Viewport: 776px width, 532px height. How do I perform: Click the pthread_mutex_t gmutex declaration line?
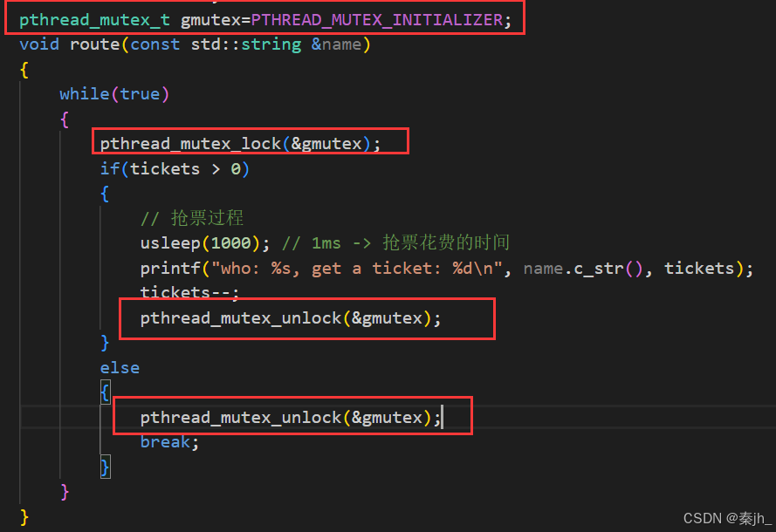click(x=264, y=20)
